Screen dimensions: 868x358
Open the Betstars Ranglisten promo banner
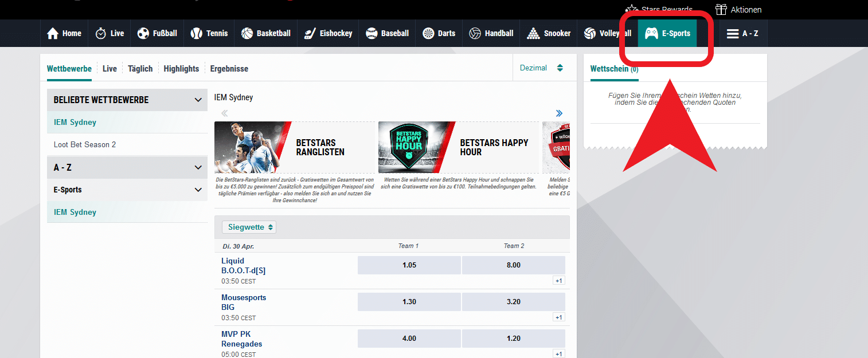coord(295,147)
